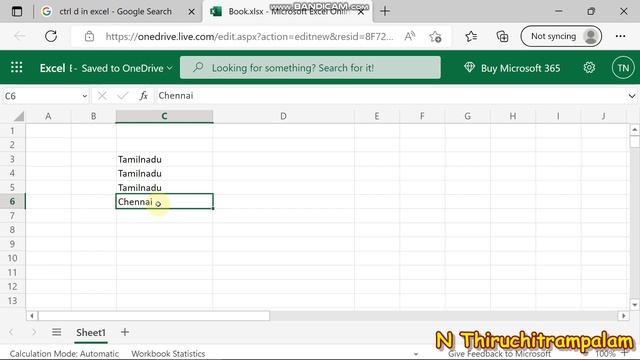Open the Excel settings gear
Viewport: 640px width, 360px height.
pyautogui.click(x=589, y=68)
